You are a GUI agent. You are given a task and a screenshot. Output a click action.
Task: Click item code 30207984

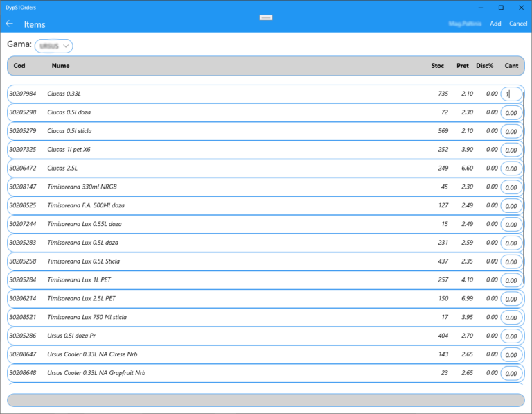(x=23, y=94)
